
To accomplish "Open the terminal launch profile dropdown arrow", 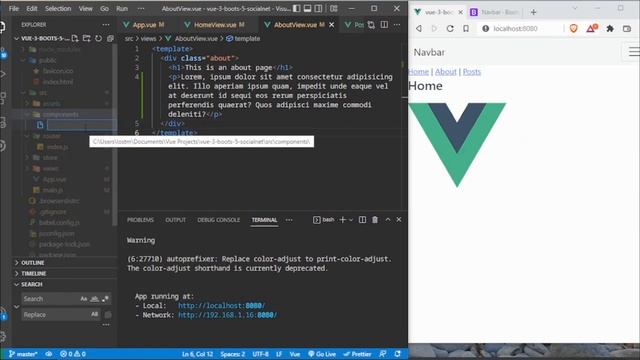I will [351, 220].
